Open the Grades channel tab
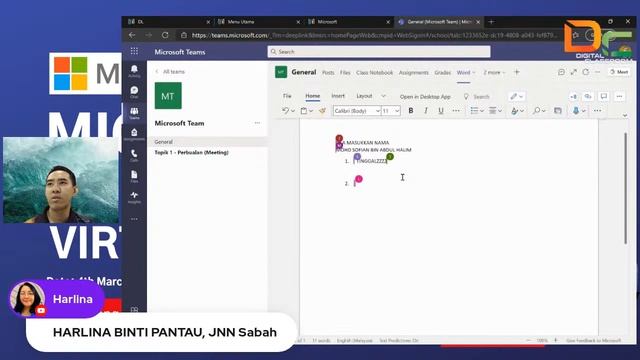The image size is (640, 360). click(x=442, y=72)
